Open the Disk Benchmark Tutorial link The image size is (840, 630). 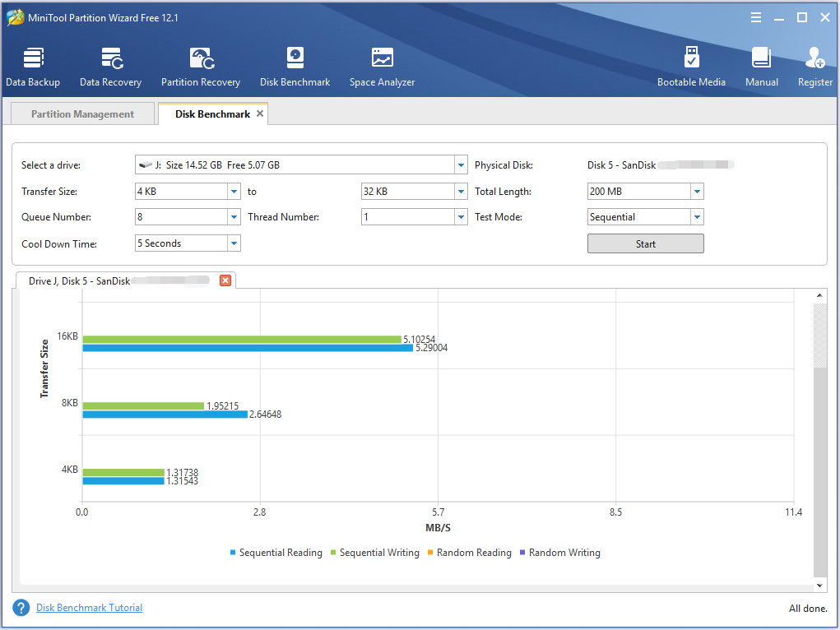89,608
